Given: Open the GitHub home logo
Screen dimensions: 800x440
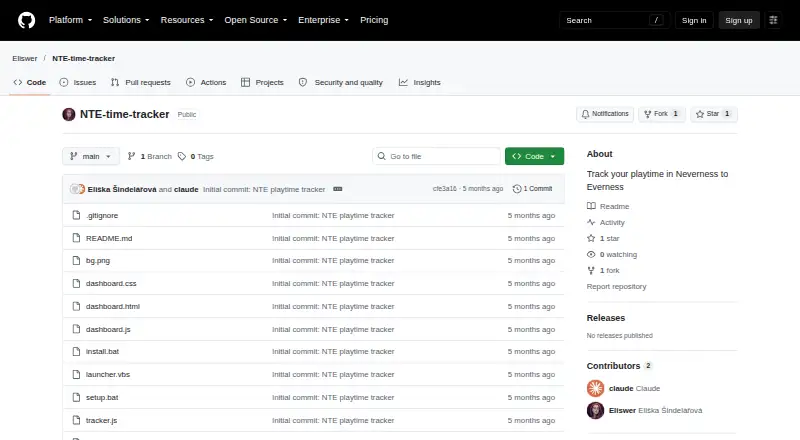Looking at the screenshot, I should pos(27,20).
